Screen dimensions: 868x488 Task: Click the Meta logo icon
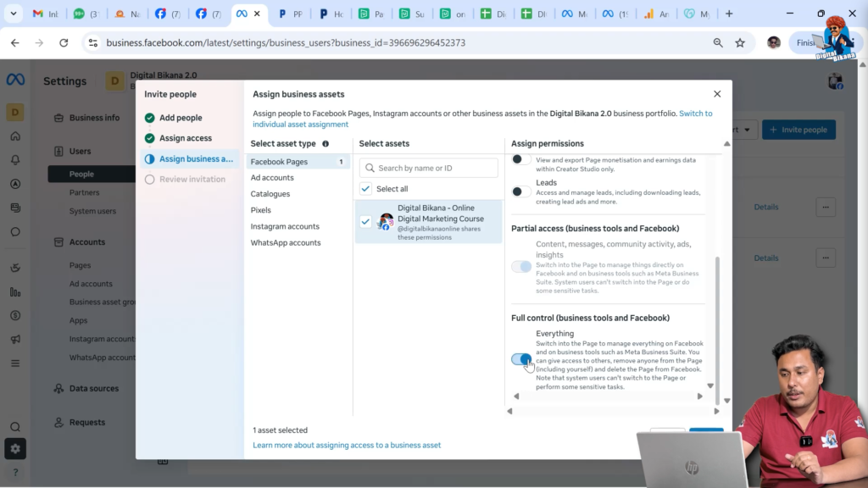point(15,80)
